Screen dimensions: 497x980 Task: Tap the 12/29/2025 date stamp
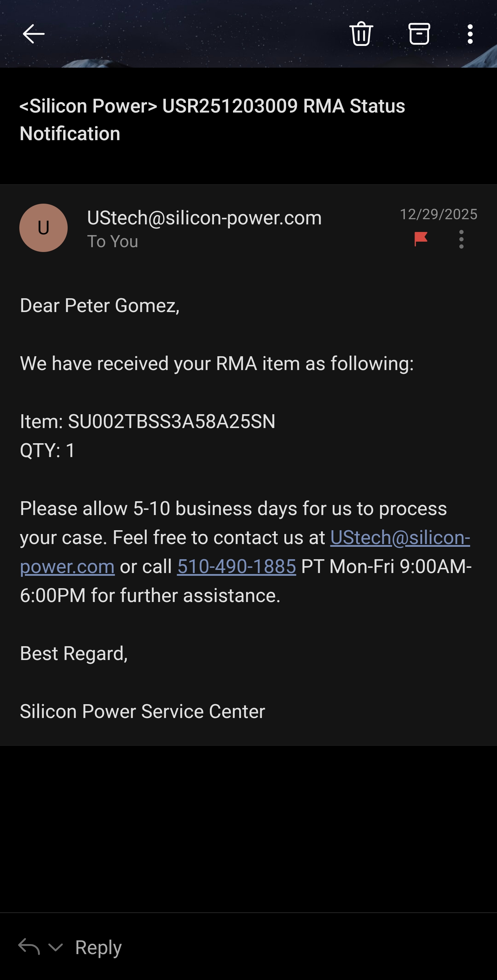(x=438, y=214)
